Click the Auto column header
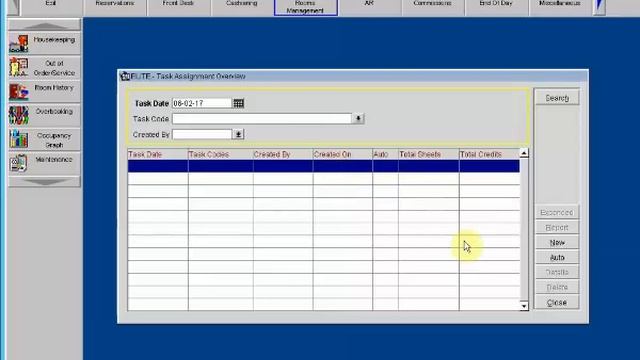Image resolution: width=640 pixels, height=360 pixels. [385, 154]
